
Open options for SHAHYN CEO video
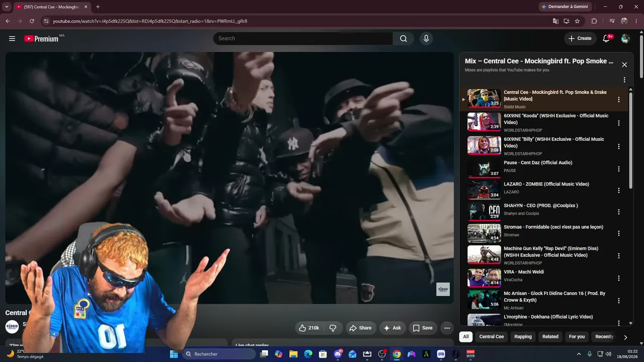click(619, 212)
